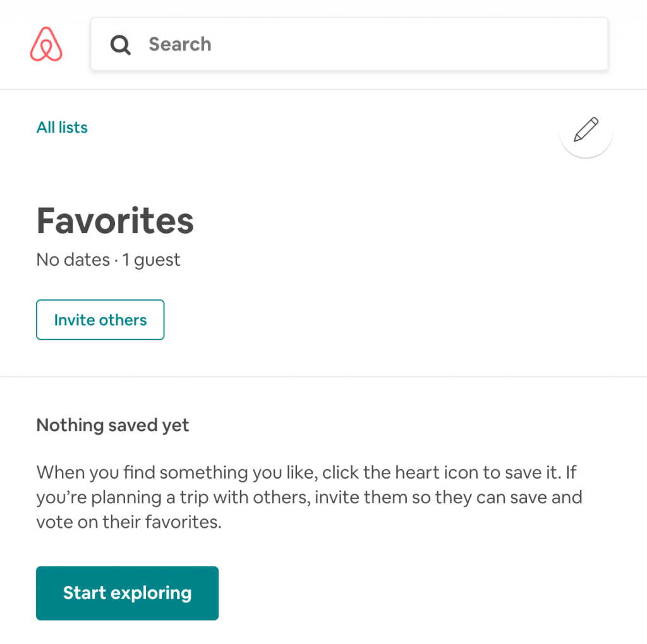The height and width of the screenshot is (644, 647).
Task: Navigate to All lists breadcrumb
Action: point(62,128)
